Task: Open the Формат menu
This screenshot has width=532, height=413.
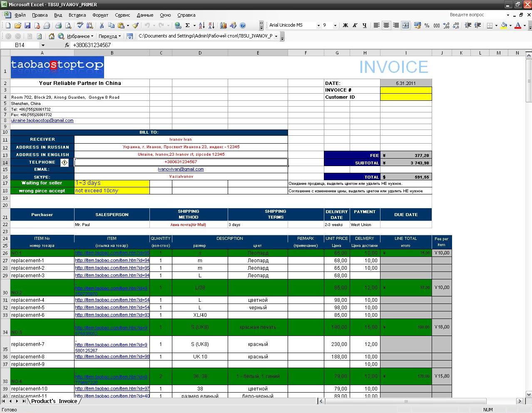Action: (x=100, y=15)
